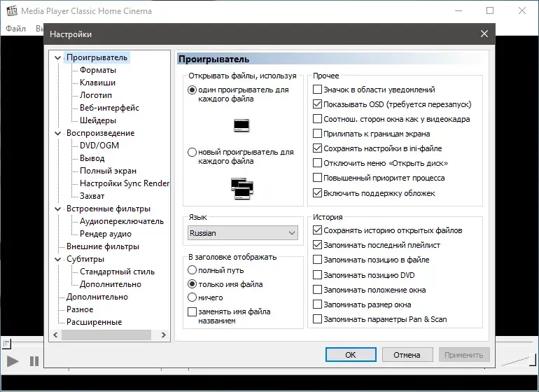Image resolution: width=539 pixels, height=392 pixels.
Task: Select 'новый проигрыватель для каждого файла' radio
Action: (192, 152)
